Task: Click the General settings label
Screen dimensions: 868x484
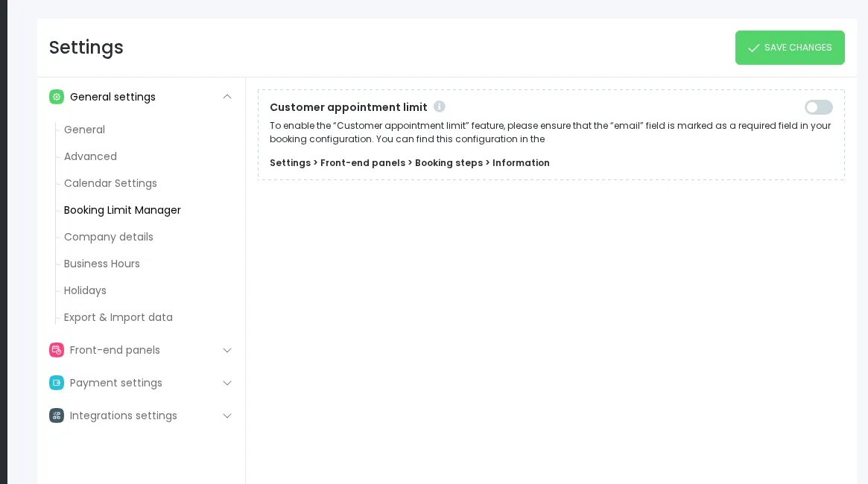Action: [x=113, y=97]
